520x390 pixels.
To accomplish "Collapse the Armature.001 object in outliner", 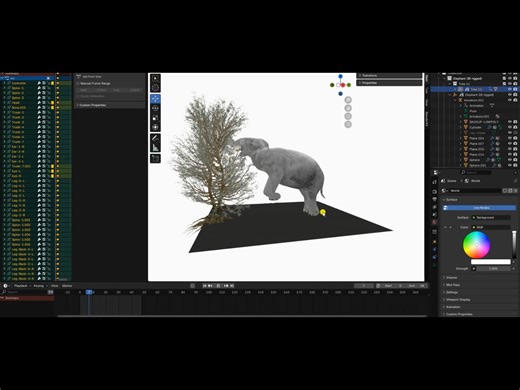I will [455, 100].
